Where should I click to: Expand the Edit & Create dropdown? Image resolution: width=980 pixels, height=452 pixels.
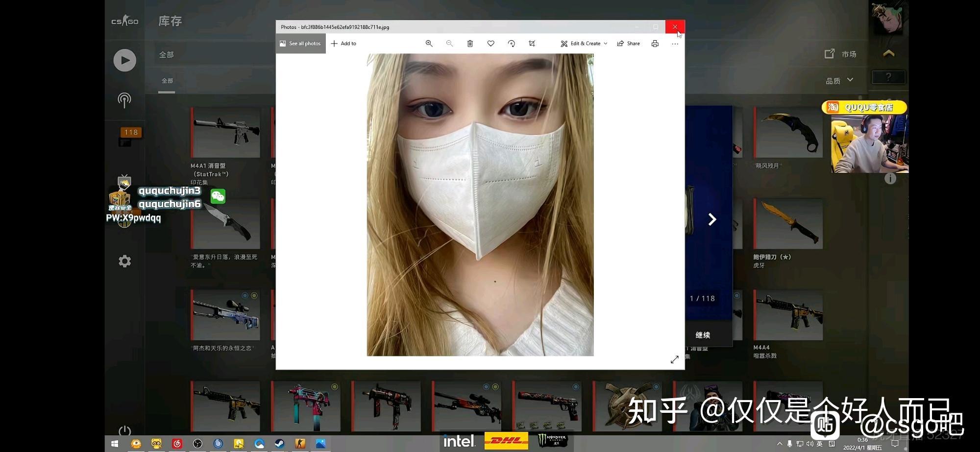[x=584, y=44]
